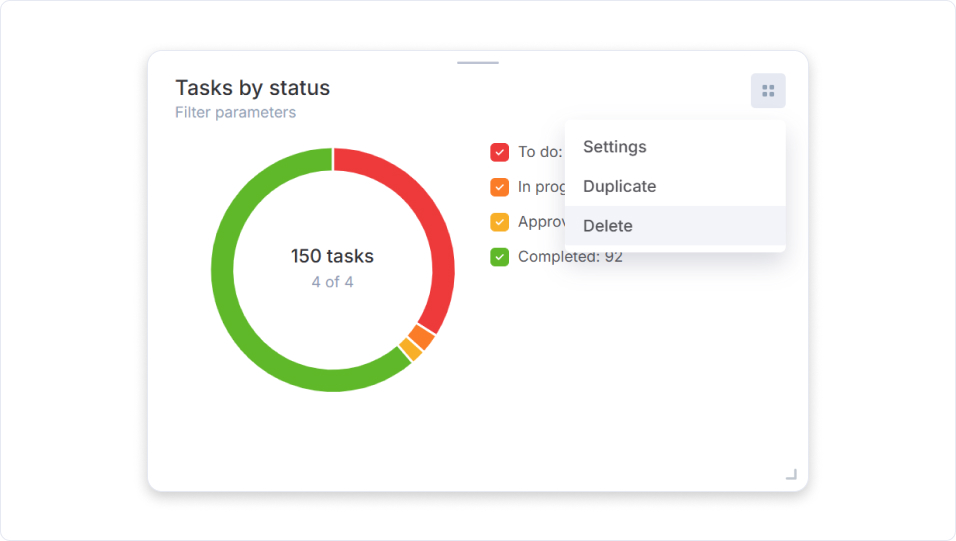Click the To do legend label text
Viewport: 956px width, 541px height.
coord(539,152)
